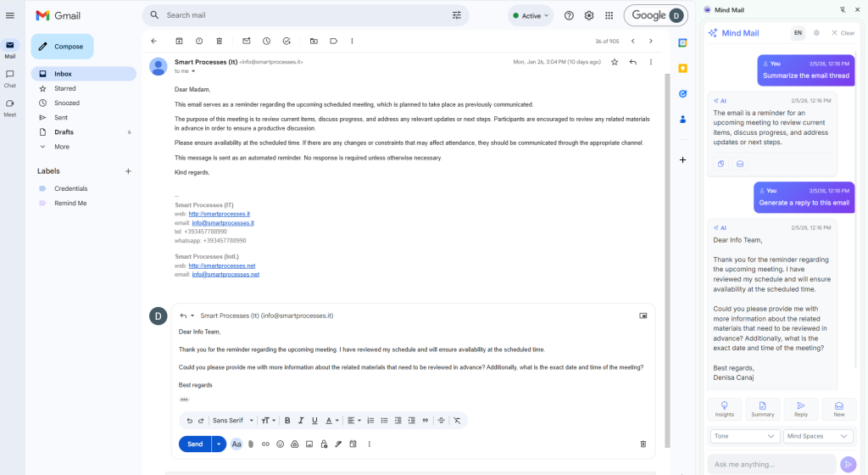Select the Credentials label

click(70, 188)
